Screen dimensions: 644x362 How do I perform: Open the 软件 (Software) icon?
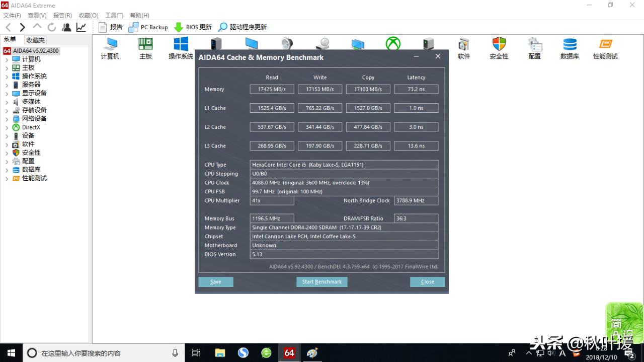click(x=463, y=44)
